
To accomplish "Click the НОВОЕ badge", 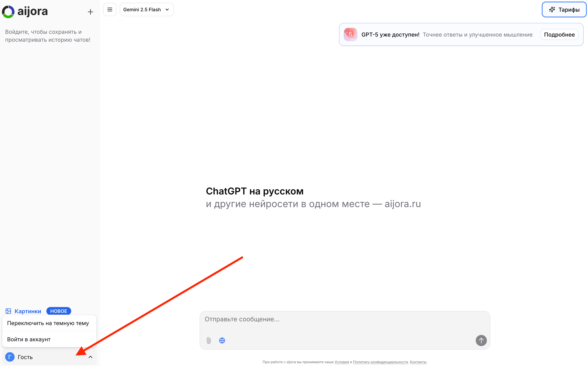I will pos(58,311).
